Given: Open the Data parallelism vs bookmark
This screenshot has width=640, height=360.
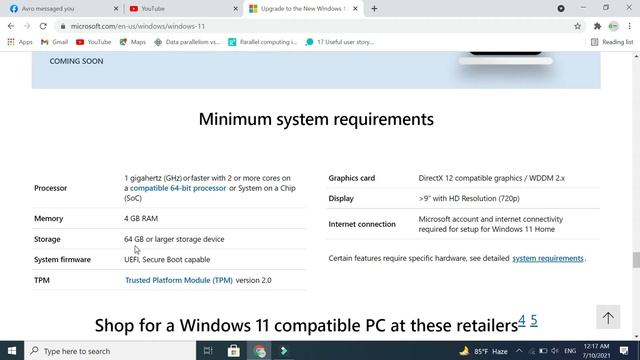Looking at the screenshot, I should tap(187, 42).
